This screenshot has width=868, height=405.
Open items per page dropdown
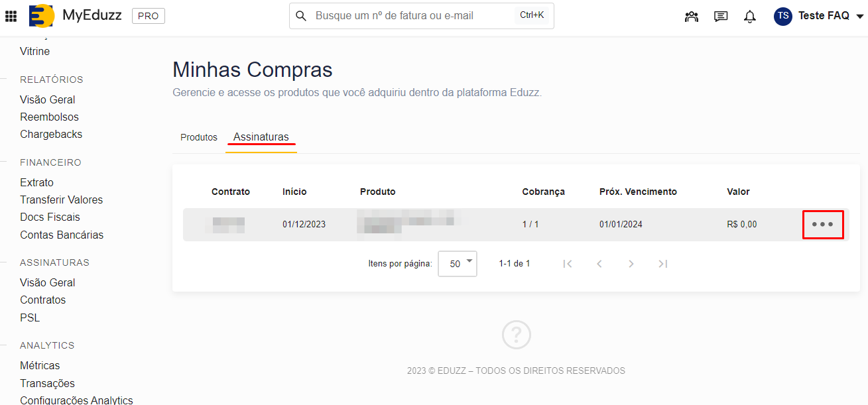[x=458, y=264]
